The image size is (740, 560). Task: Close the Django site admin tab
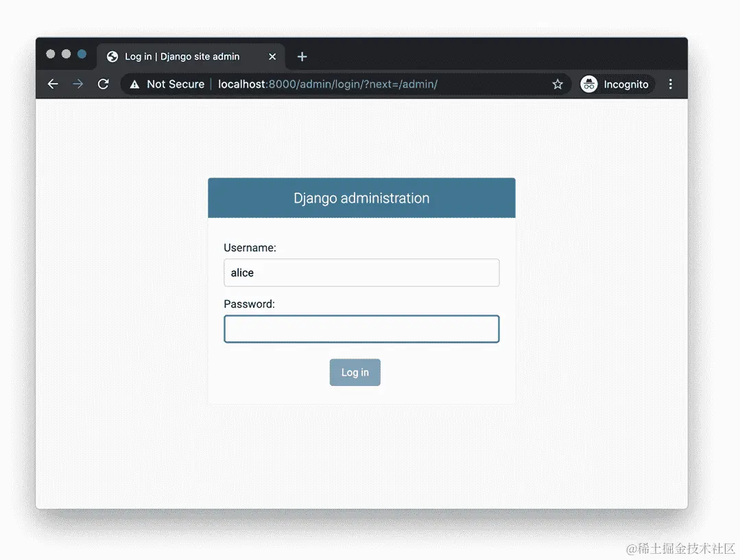point(272,57)
